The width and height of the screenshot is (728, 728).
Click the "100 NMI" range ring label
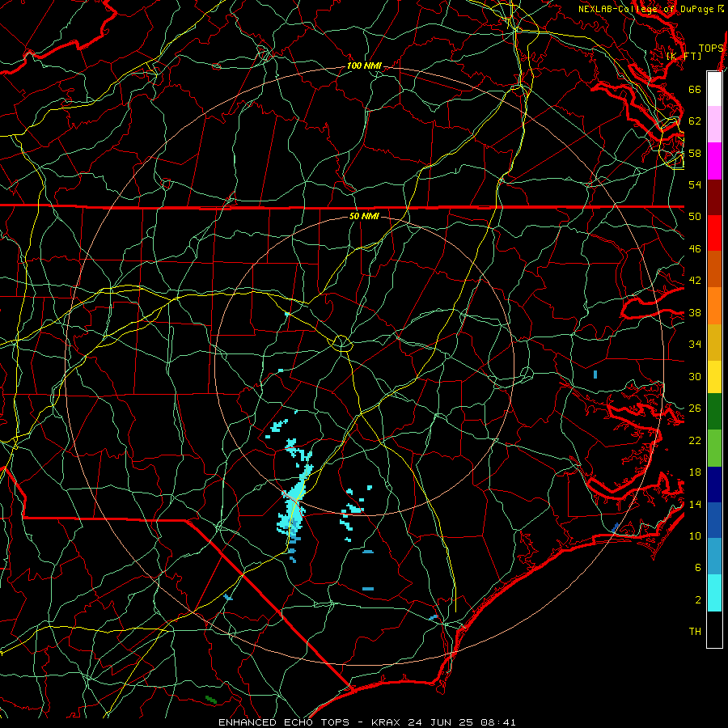pos(364,66)
